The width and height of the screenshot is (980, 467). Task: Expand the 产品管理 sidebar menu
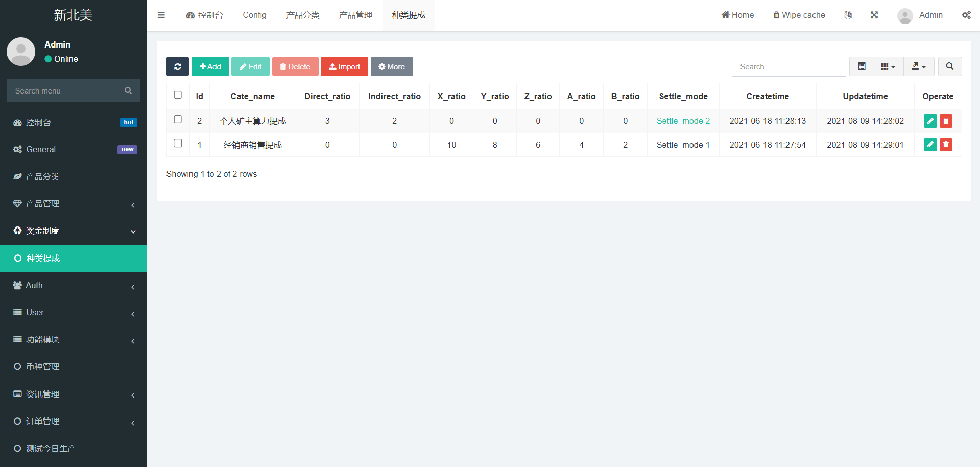click(74, 204)
